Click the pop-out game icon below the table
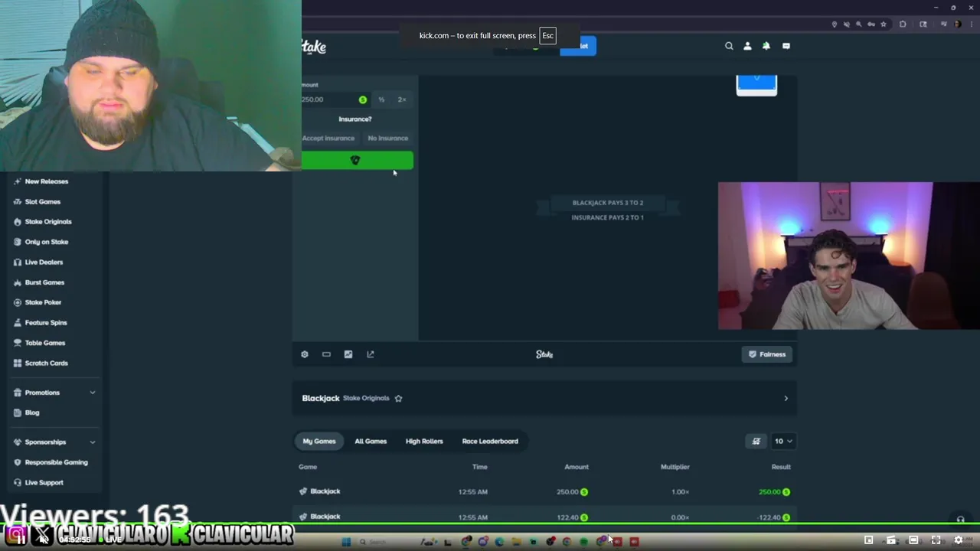Image resolution: width=980 pixels, height=551 pixels. [371, 354]
